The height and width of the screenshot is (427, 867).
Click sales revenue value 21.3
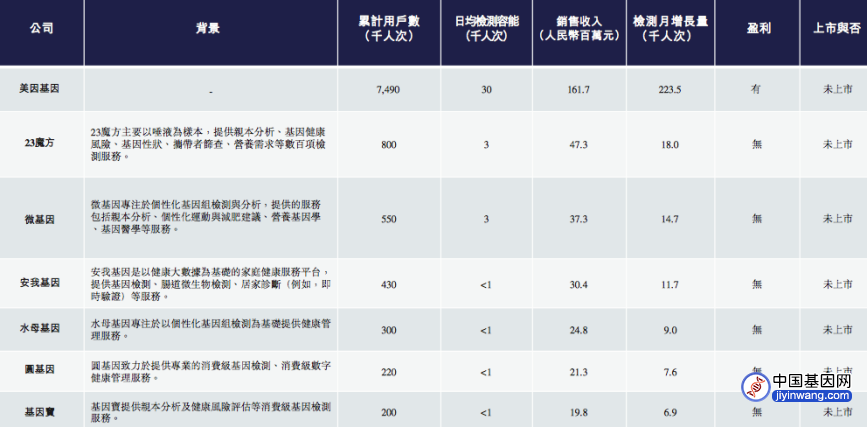(x=578, y=372)
